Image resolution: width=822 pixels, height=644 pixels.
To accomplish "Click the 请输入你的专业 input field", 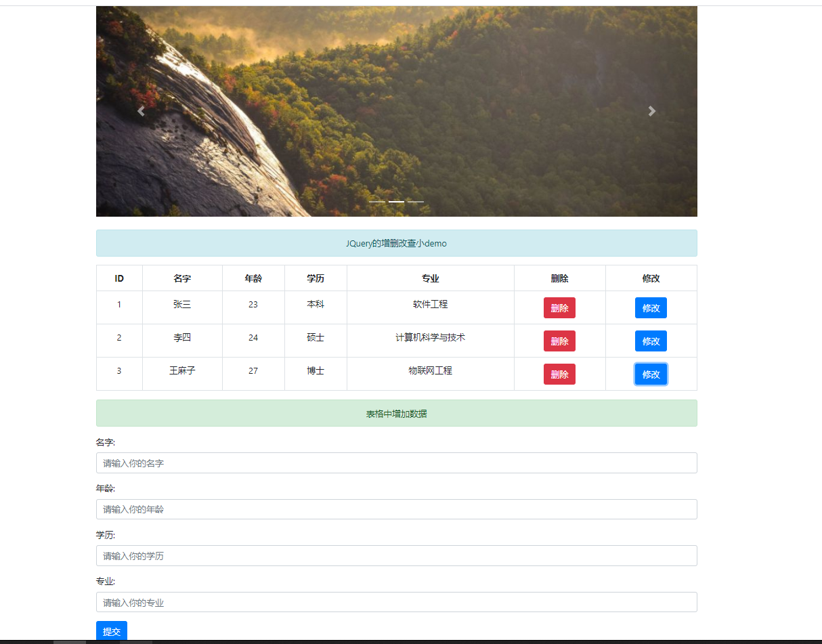I will coord(397,602).
